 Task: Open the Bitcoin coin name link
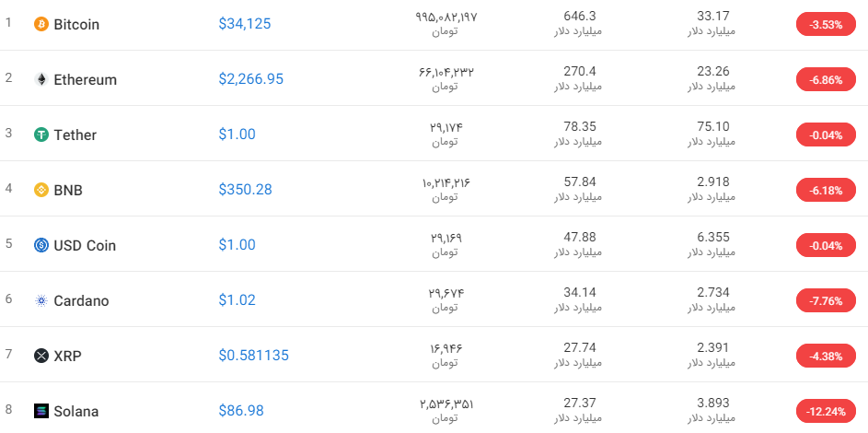pos(76,24)
